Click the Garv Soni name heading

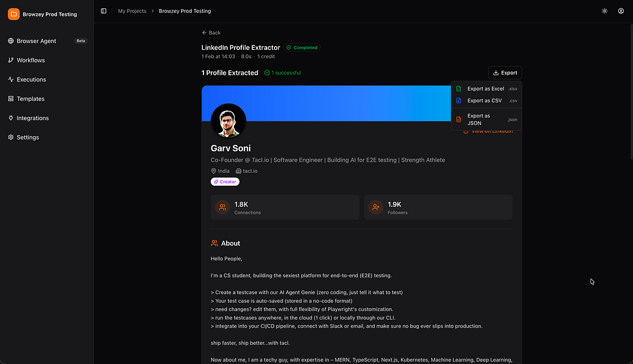point(230,149)
